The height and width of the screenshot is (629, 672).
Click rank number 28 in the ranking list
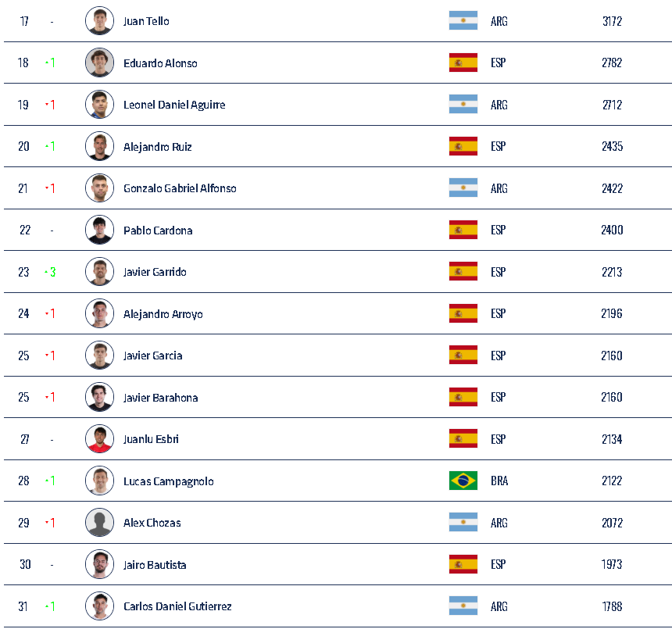click(24, 481)
